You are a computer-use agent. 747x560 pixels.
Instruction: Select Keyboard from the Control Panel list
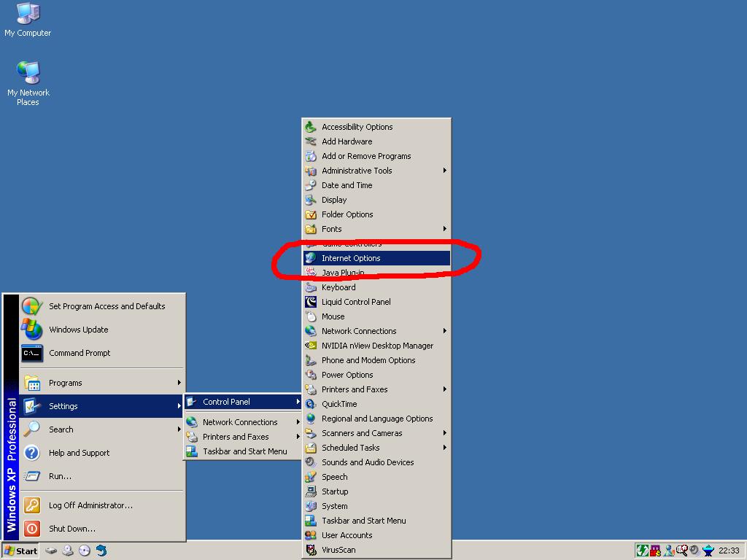coord(377,287)
